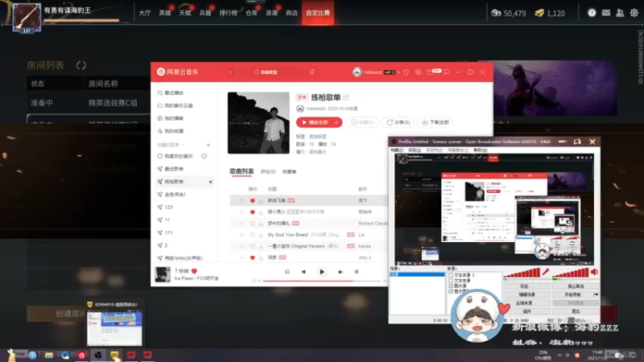
Task: Open the now-playing album cover thumbnail
Action: pyautogui.click(x=163, y=274)
